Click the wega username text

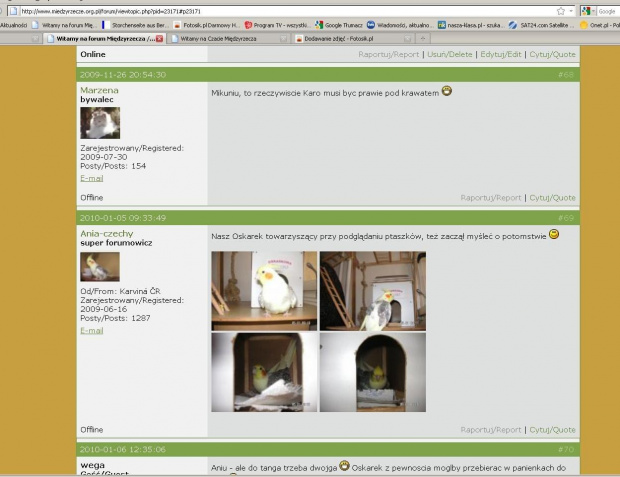(x=93, y=465)
